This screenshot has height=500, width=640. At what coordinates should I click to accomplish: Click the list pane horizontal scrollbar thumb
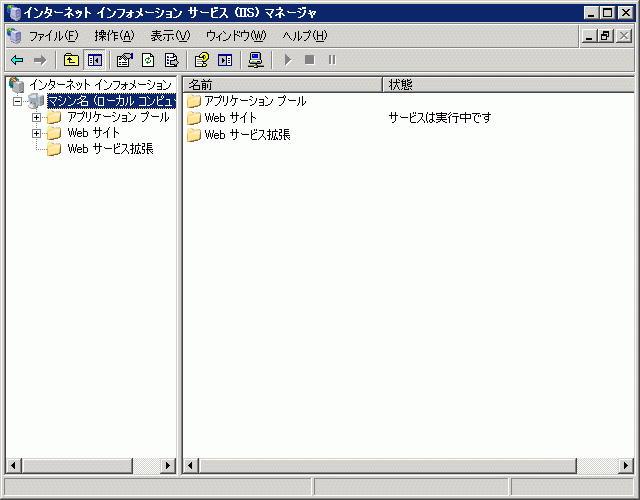click(x=388, y=465)
